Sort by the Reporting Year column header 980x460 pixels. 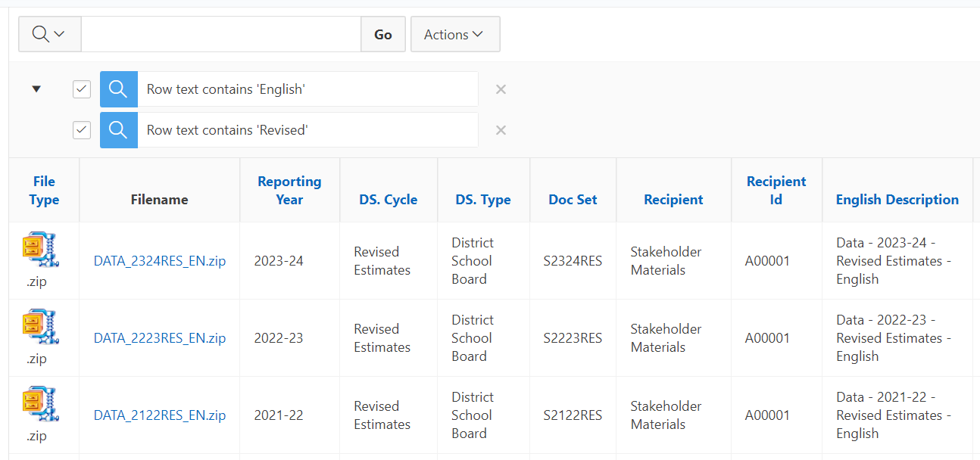click(x=289, y=191)
